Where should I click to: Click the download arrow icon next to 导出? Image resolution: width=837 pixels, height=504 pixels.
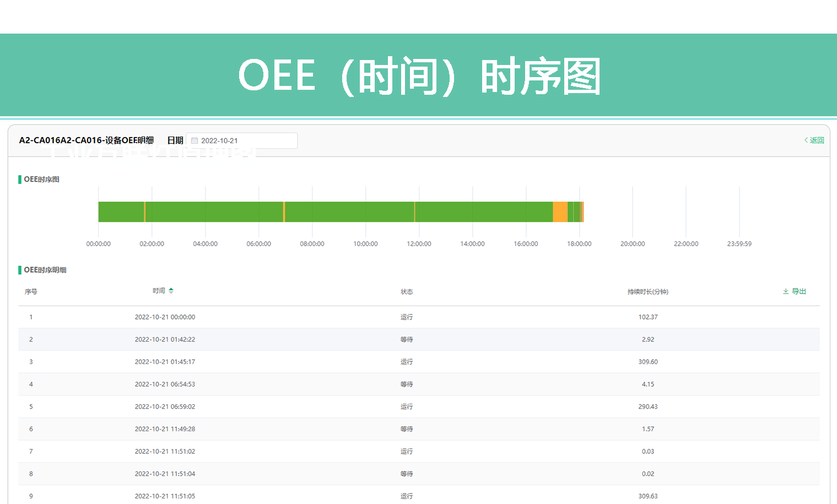[786, 291]
